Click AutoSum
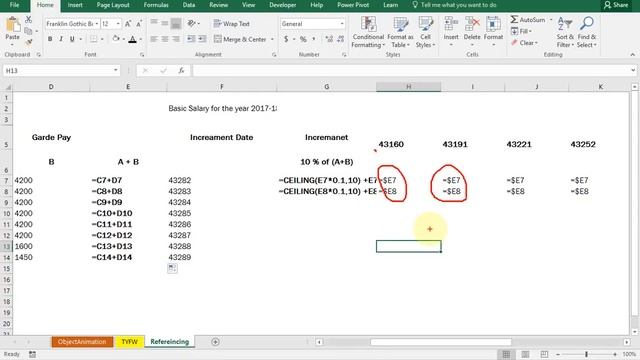Screen dimensions: 640x360 click(528, 20)
